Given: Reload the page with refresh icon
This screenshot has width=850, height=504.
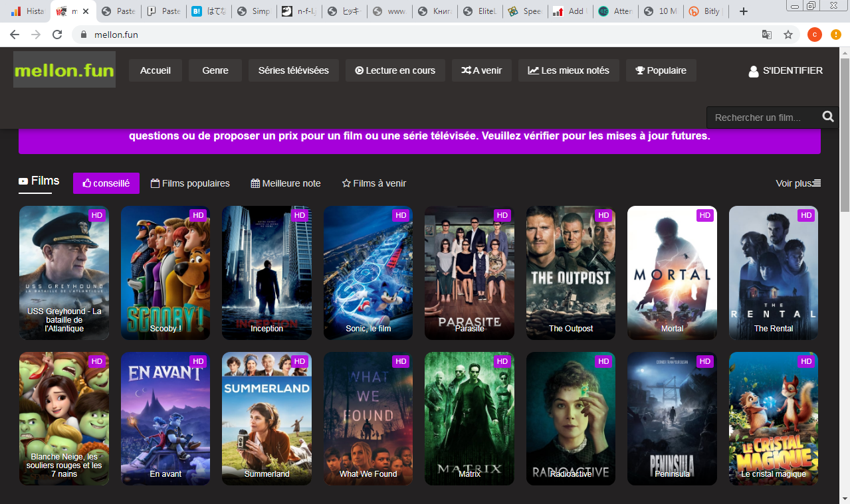Looking at the screenshot, I should pyautogui.click(x=57, y=35).
